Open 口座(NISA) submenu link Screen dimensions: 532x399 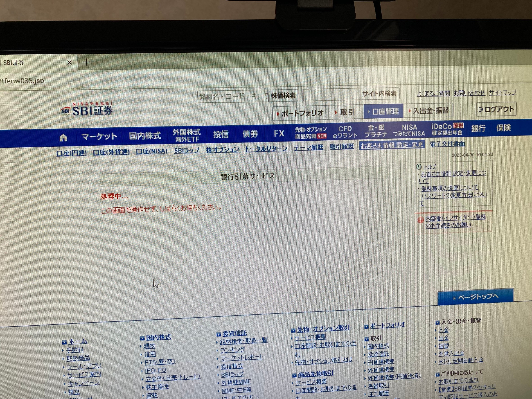point(151,151)
